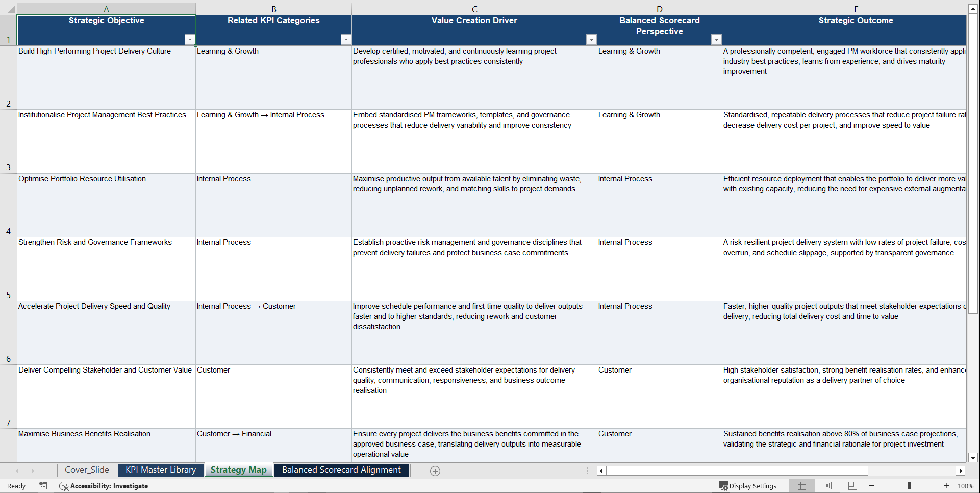Select row 4 header
980x493 pixels.
[8, 205]
